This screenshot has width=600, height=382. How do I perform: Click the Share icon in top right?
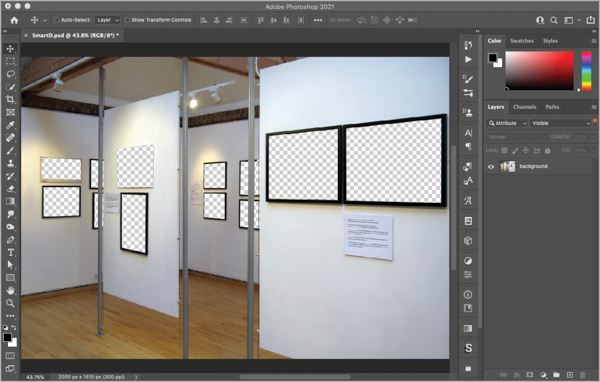590,20
